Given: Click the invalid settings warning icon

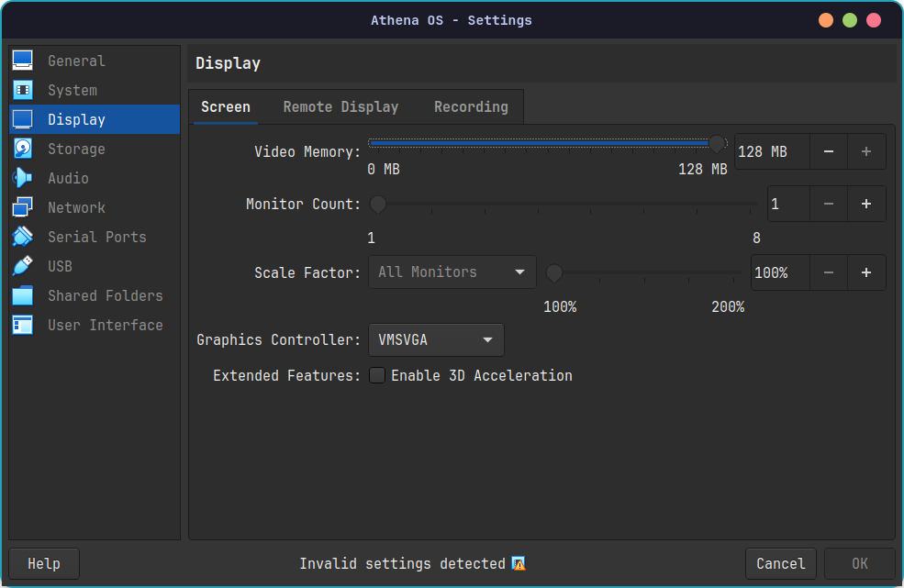Looking at the screenshot, I should click(x=519, y=564).
